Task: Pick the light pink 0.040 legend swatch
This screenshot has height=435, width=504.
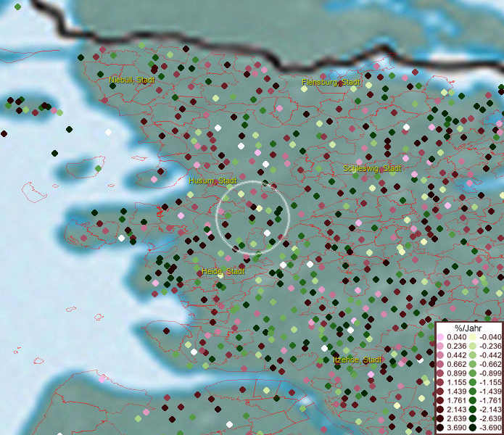Action: click(x=440, y=337)
